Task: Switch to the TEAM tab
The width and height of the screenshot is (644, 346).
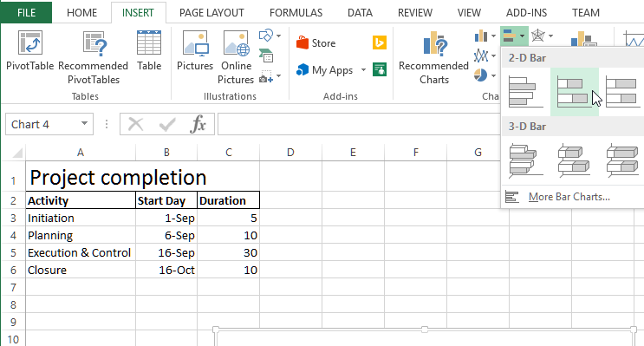Action: 586,13
